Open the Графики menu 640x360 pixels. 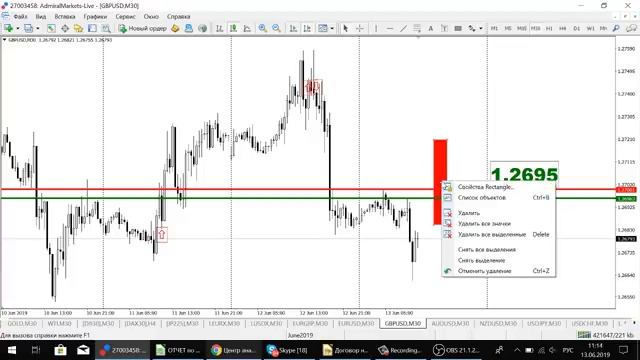click(x=95, y=17)
